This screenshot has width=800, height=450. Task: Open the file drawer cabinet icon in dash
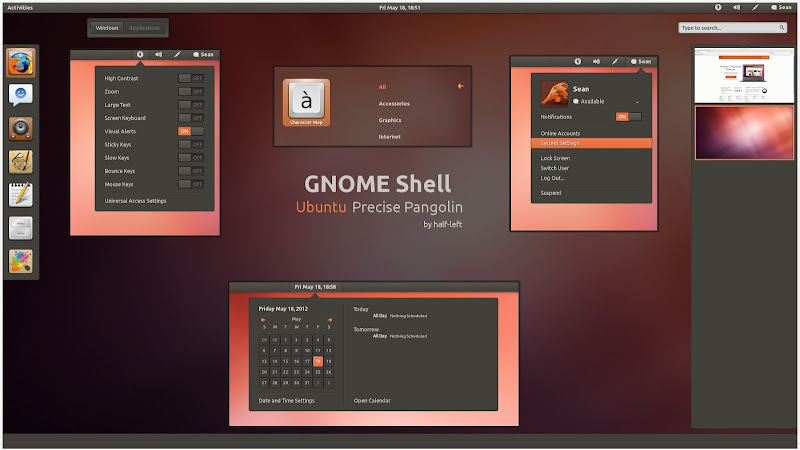pyautogui.click(x=21, y=228)
